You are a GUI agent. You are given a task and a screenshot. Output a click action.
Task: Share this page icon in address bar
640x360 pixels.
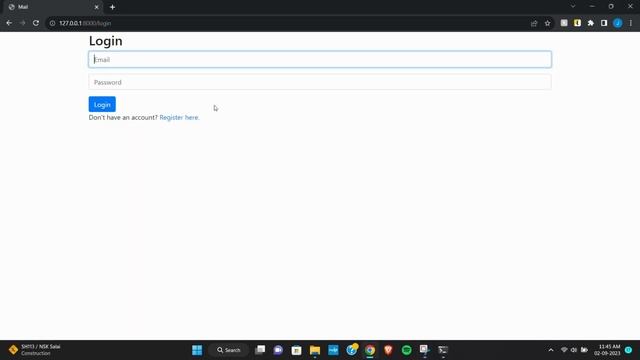534,23
